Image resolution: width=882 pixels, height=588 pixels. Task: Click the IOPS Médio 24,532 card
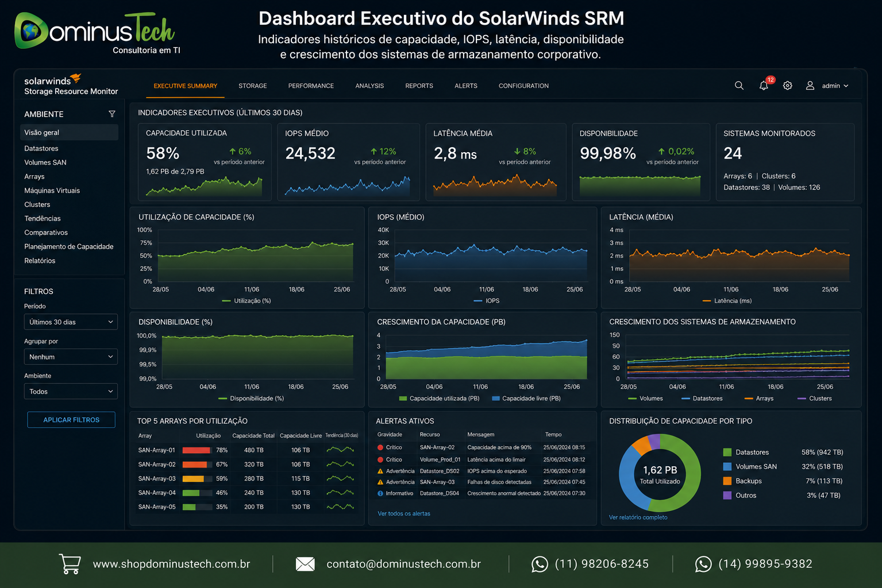point(349,162)
